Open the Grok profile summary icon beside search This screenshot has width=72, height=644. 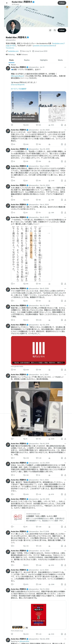coord(50,30)
